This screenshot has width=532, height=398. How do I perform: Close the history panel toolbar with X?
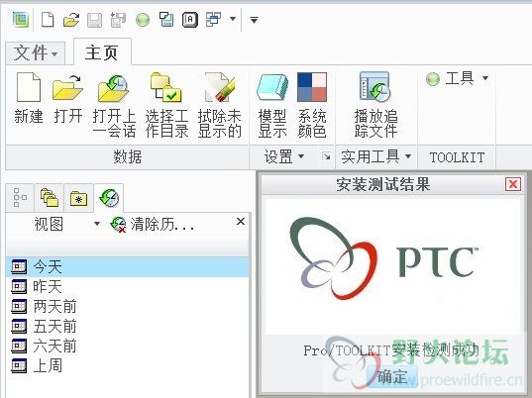241,222
